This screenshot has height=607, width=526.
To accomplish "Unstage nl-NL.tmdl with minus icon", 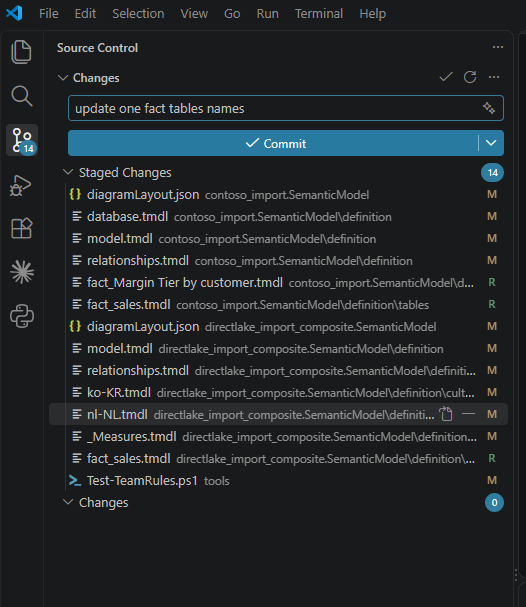I will click(x=468, y=414).
